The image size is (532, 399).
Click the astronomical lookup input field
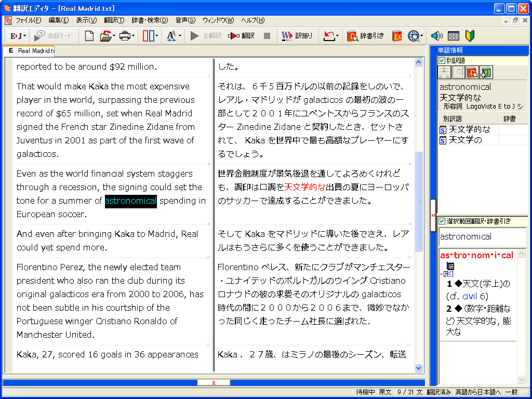[x=482, y=236]
